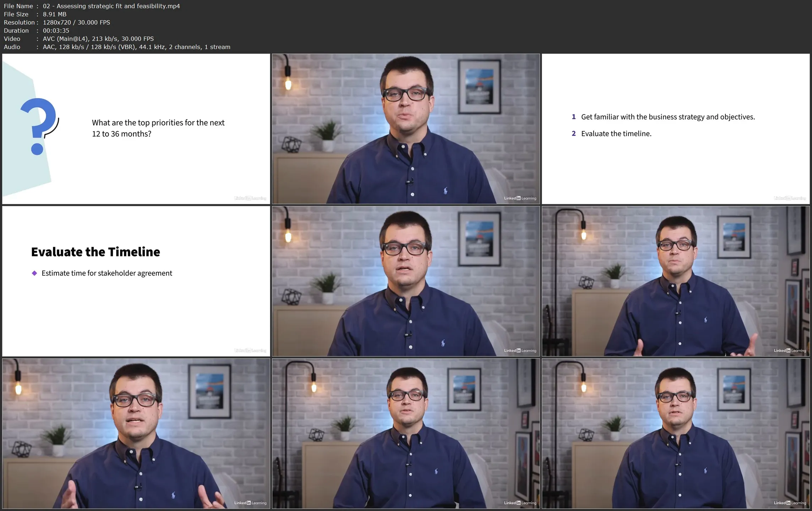Click the heading 'Evaluate the Timeline'
812x511 pixels.
click(96, 252)
